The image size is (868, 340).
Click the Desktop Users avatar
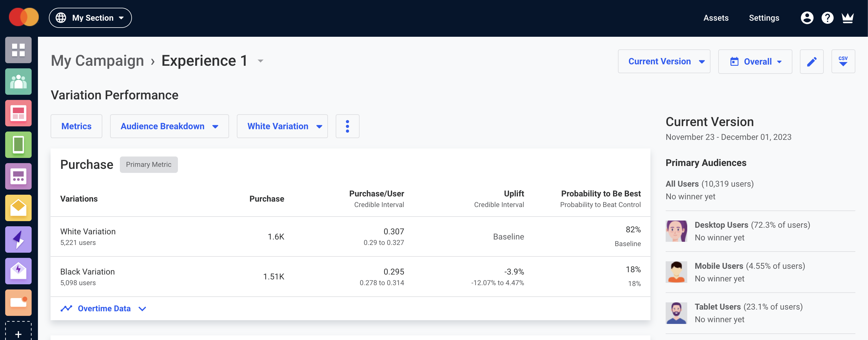tap(676, 231)
